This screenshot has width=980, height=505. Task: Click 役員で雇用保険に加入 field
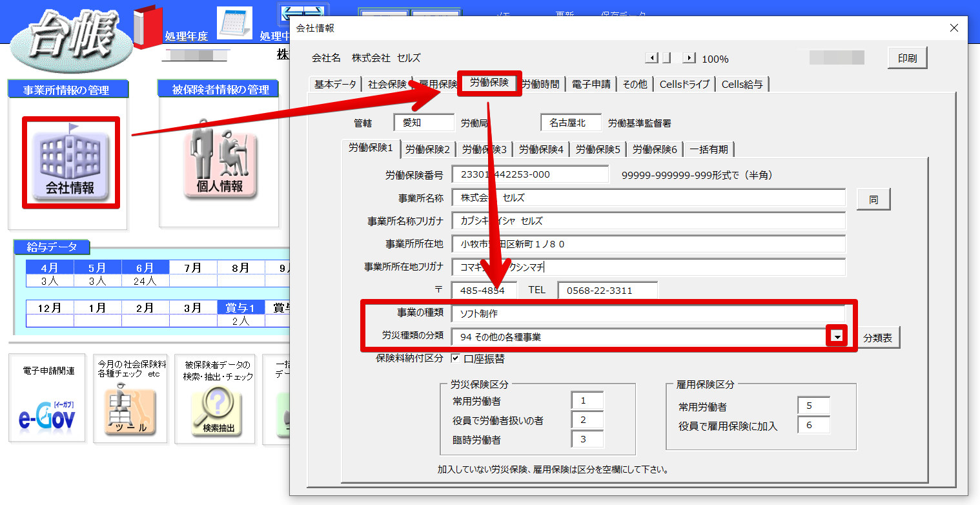coord(813,425)
